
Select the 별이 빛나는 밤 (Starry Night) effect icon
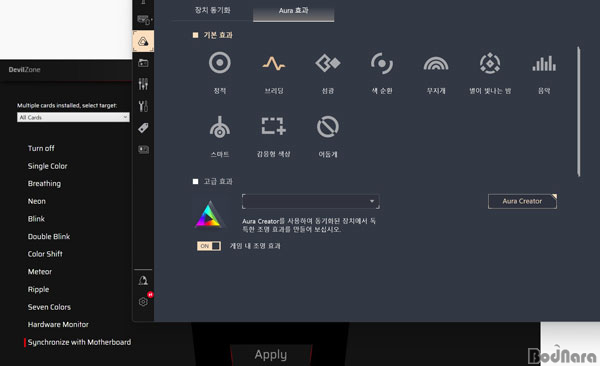pyautogui.click(x=490, y=63)
